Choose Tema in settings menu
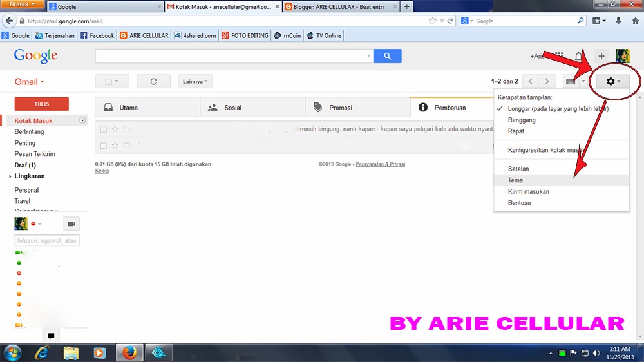This screenshot has width=644, height=362. coord(562,180)
